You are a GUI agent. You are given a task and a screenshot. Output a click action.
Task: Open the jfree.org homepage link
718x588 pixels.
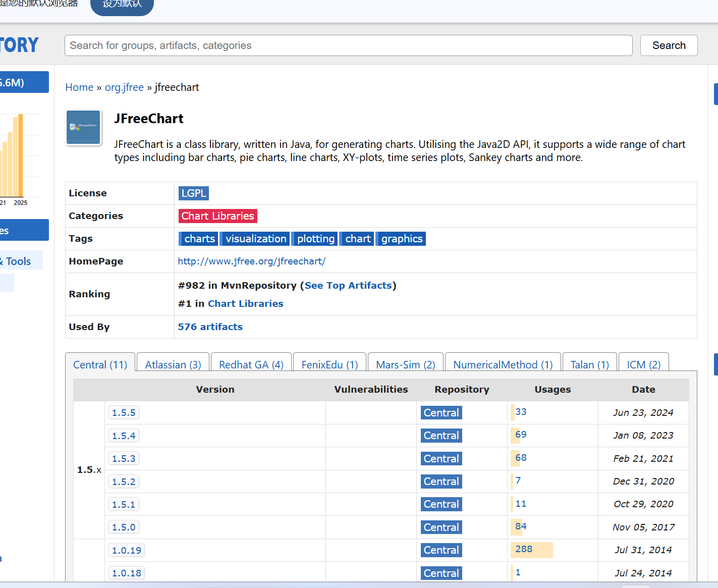coord(252,261)
